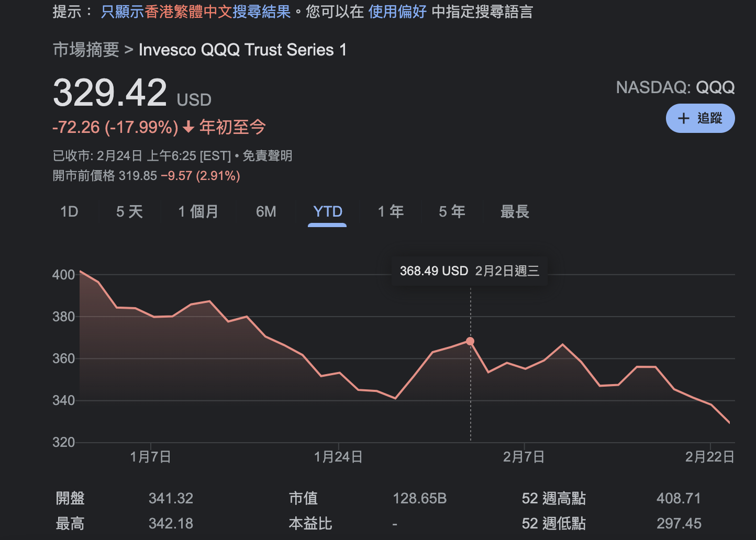
Task: Click the 329.42 current price
Action: click(110, 93)
